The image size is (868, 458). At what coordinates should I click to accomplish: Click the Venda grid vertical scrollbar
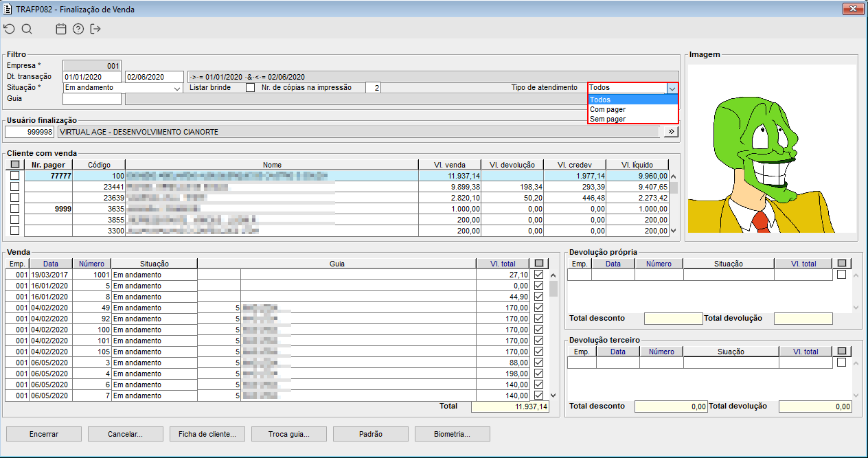[553, 330]
